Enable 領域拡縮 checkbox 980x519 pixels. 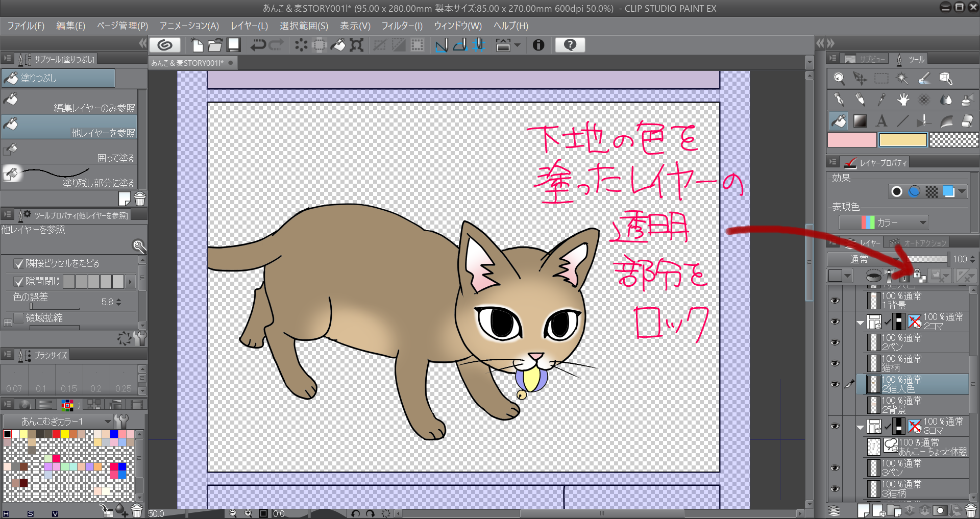pos(19,318)
